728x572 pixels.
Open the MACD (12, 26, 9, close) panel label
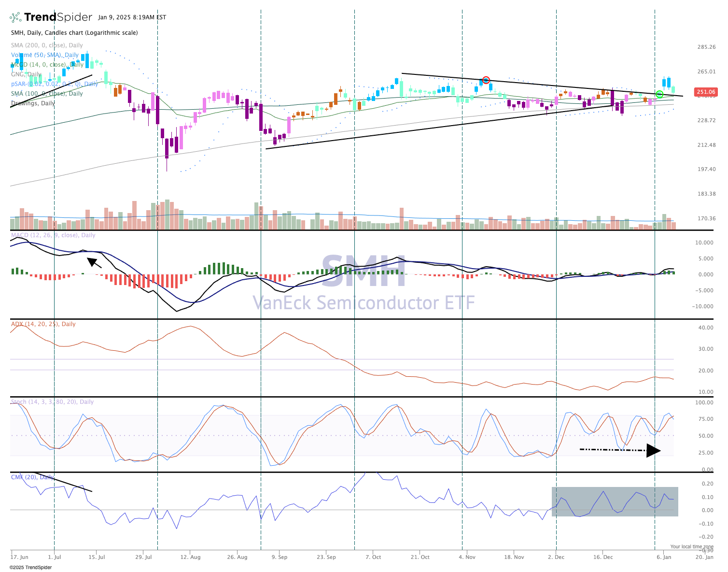53,235
